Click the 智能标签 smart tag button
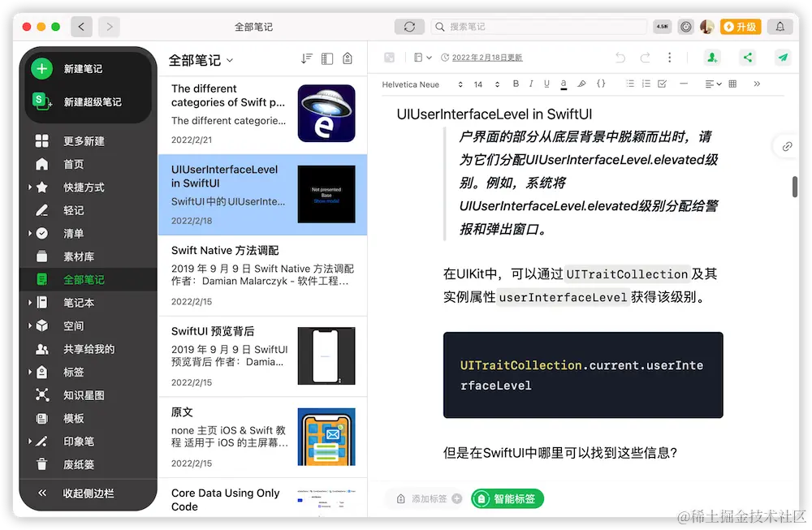Viewport: 812px width, 530px height. (x=508, y=499)
